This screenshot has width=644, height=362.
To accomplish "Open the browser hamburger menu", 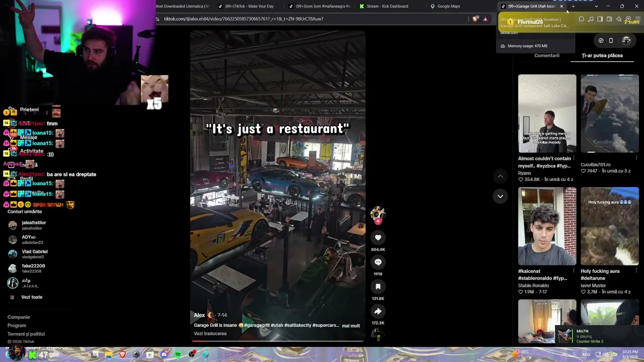I will pos(637,19).
